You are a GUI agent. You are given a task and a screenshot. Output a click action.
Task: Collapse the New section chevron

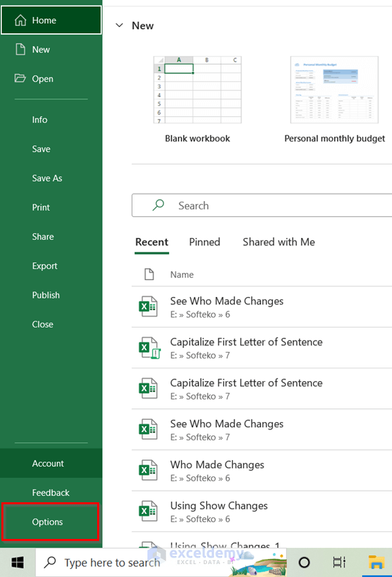click(119, 25)
